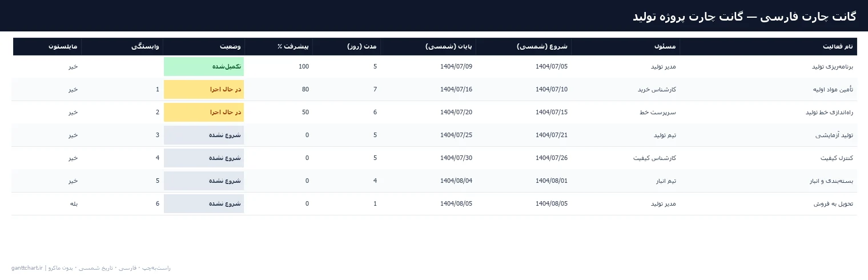This screenshot has width=868, height=280.
Task: Select the مسئول column header
Action: pyautogui.click(x=625, y=46)
